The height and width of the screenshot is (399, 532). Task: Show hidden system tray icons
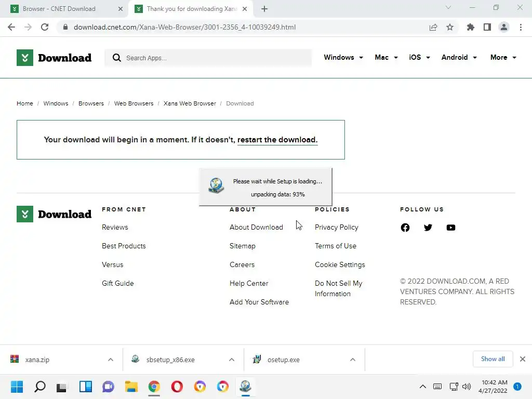click(423, 387)
